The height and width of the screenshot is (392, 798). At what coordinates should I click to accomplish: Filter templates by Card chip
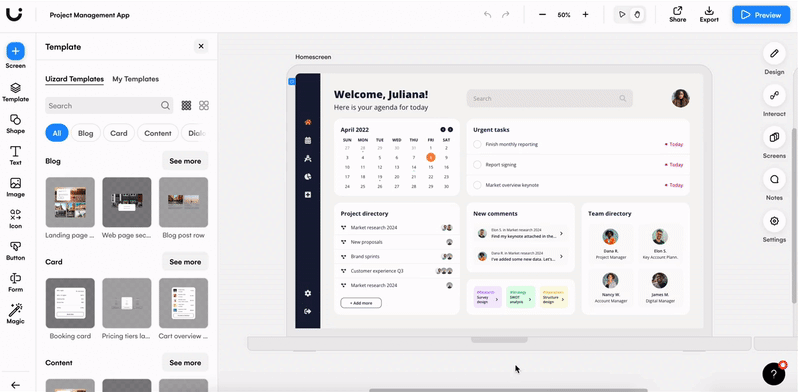119,133
